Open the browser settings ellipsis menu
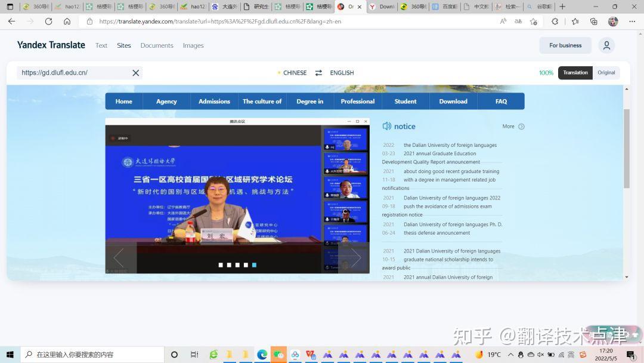The width and height of the screenshot is (644, 363). coord(632,21)
